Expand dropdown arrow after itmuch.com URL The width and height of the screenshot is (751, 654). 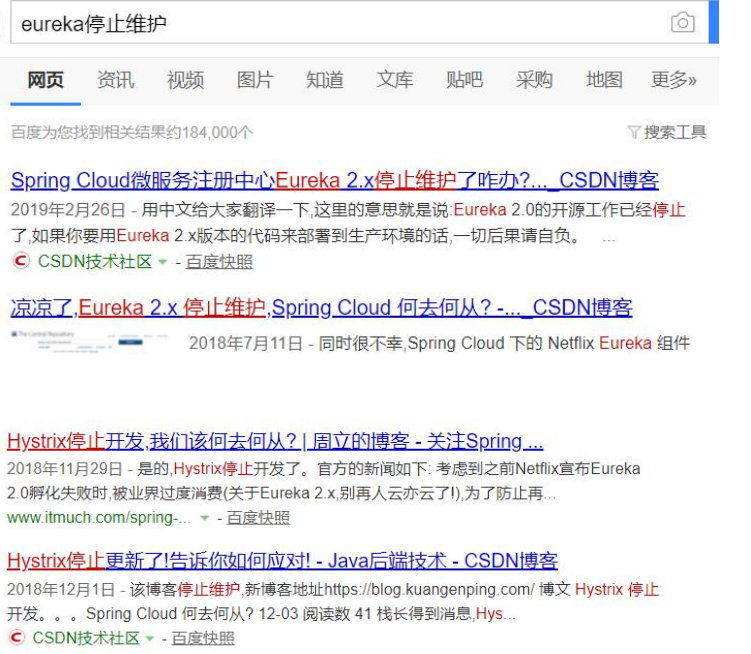205,518
